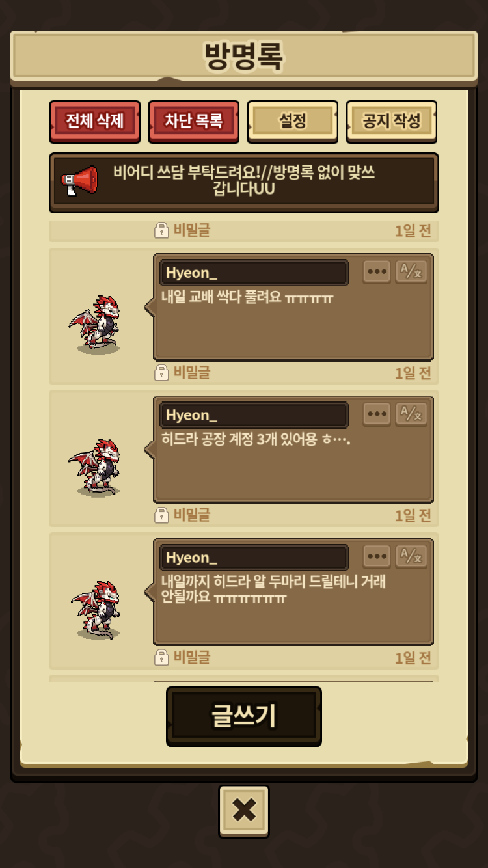Select dragon avatar beside first message

(96, 325)
